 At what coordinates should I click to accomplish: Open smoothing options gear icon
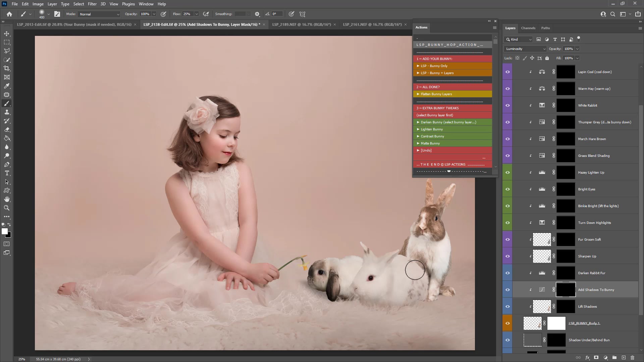click(257, 14)
